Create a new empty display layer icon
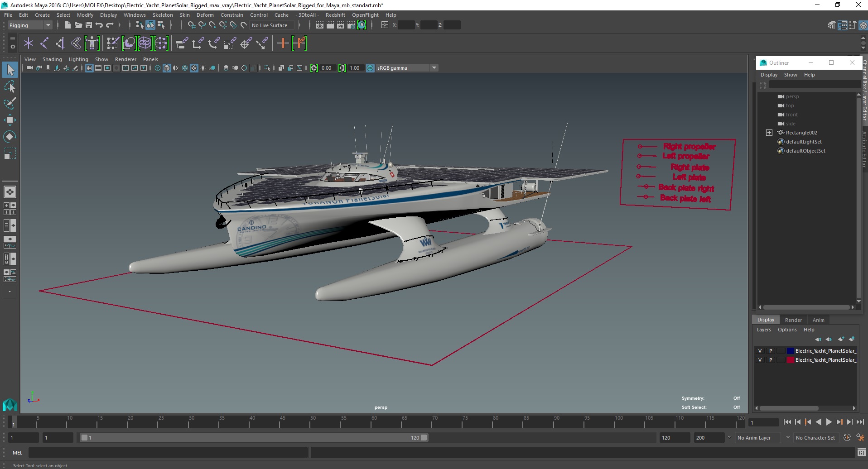 841,339
